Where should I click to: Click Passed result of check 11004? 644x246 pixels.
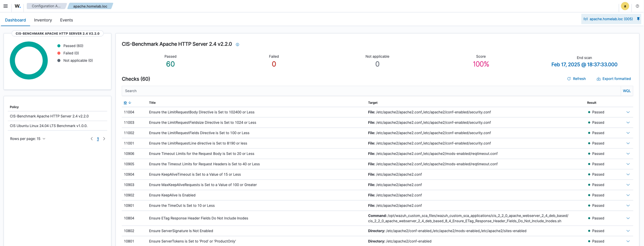click(x=596, y=112)
